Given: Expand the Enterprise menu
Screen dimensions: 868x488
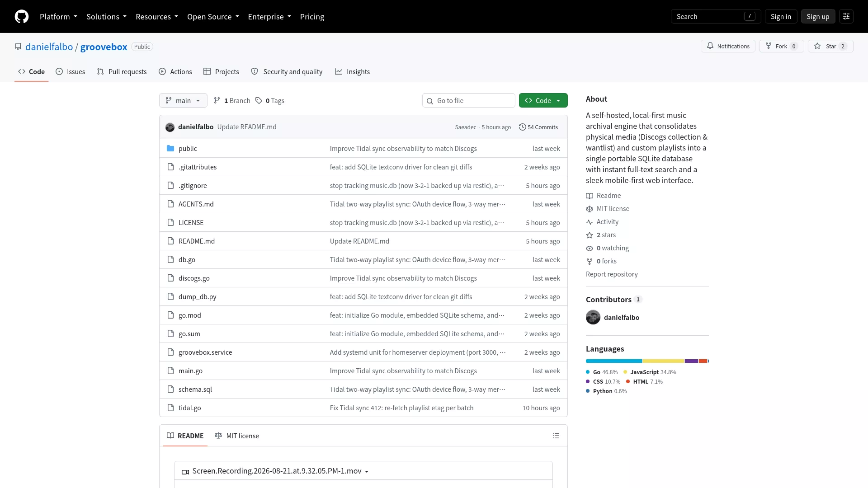Looking at the screenshot, I should [x=269, y=17].
